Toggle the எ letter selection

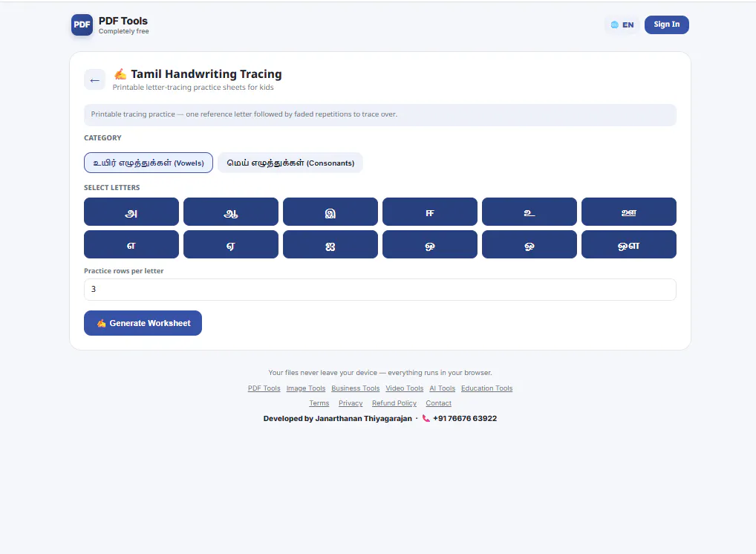click(131, 244)
